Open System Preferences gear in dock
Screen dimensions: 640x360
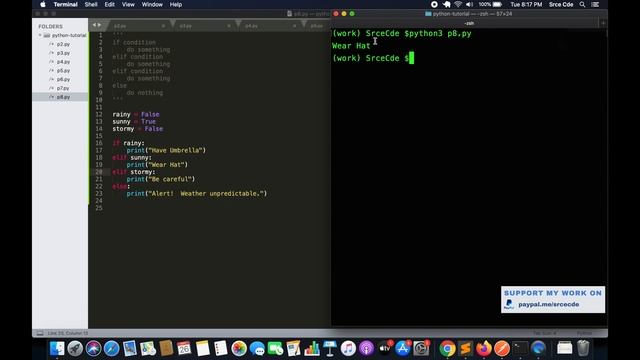(421, 348)
